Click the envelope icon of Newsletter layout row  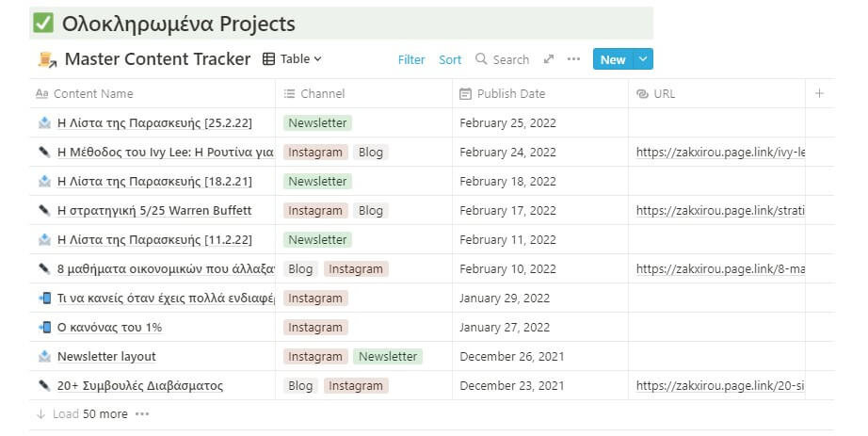pyautogui.click(x=44, y=357)
